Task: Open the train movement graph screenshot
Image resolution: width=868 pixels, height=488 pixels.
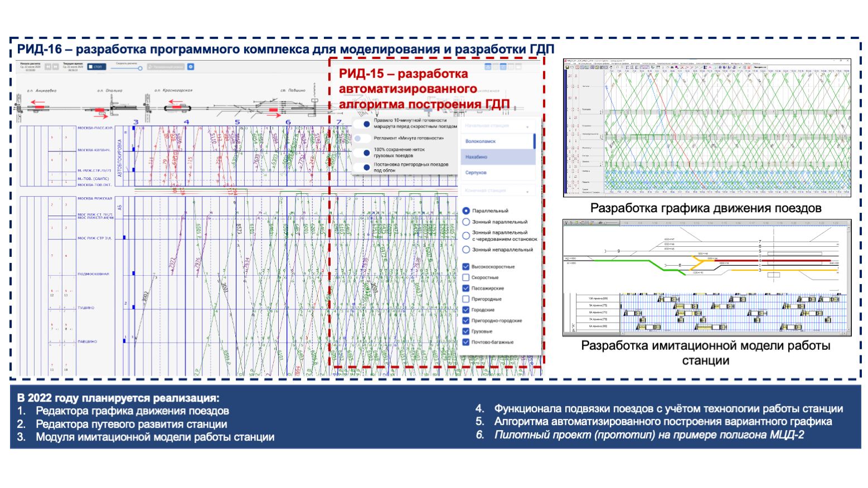Action: click(707, 128)
